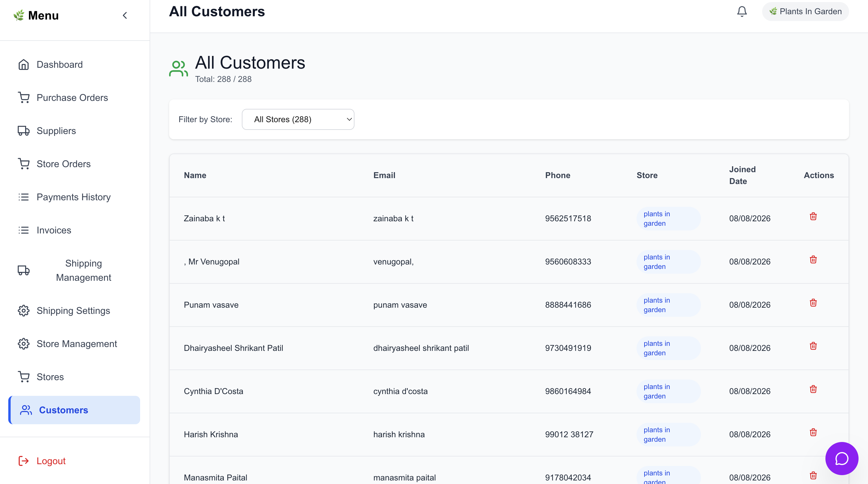The width and height of the screenshot is (868, 484).
Task: Click the Phone column header
Action: point(558,175)
